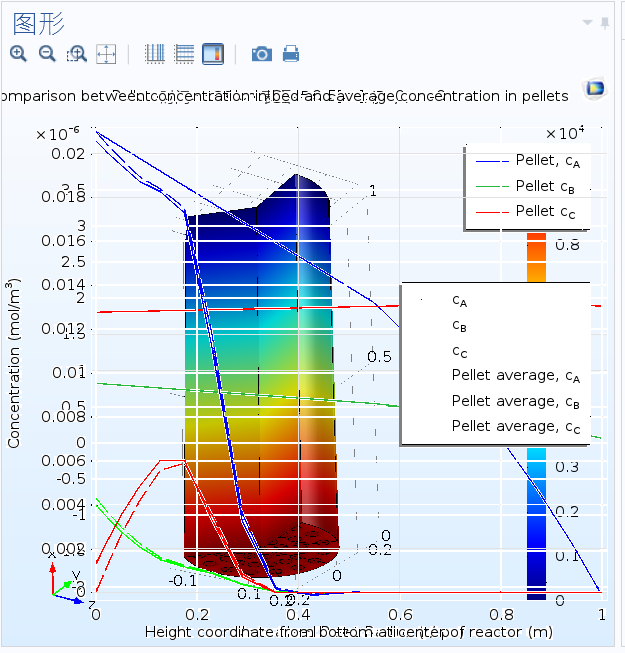Click the zoom out magnifier icon
The image size is (625, 653).
pos(47,54)
